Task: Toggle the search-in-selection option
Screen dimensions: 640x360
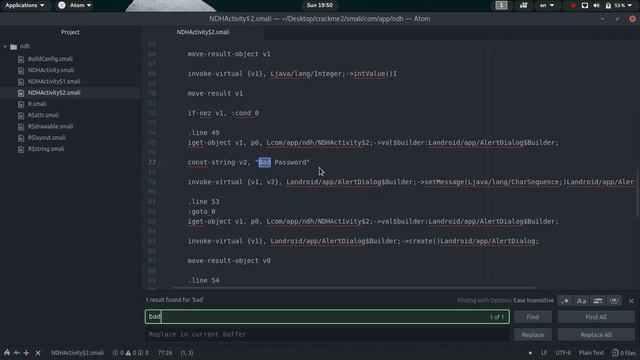Action: [x=598, y=301]
